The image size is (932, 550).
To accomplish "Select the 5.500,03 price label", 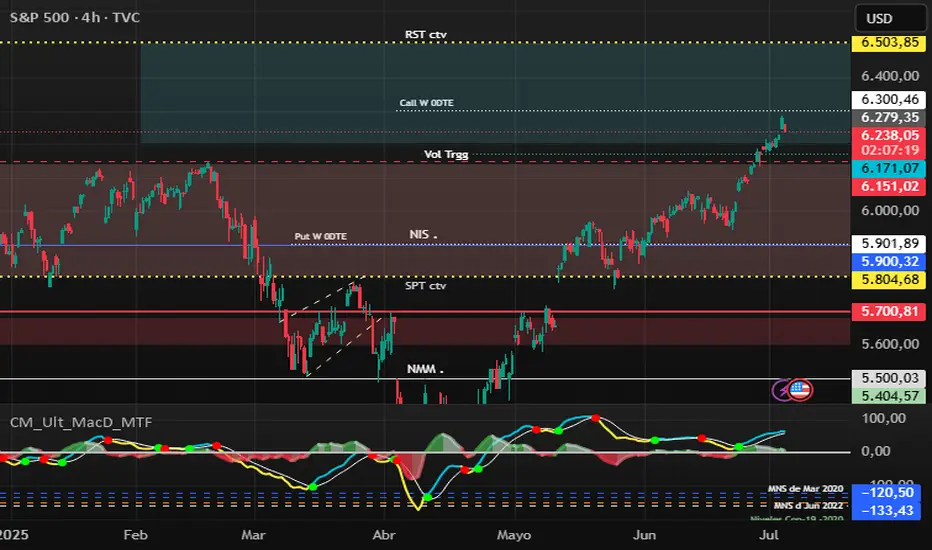I will 890,378.
